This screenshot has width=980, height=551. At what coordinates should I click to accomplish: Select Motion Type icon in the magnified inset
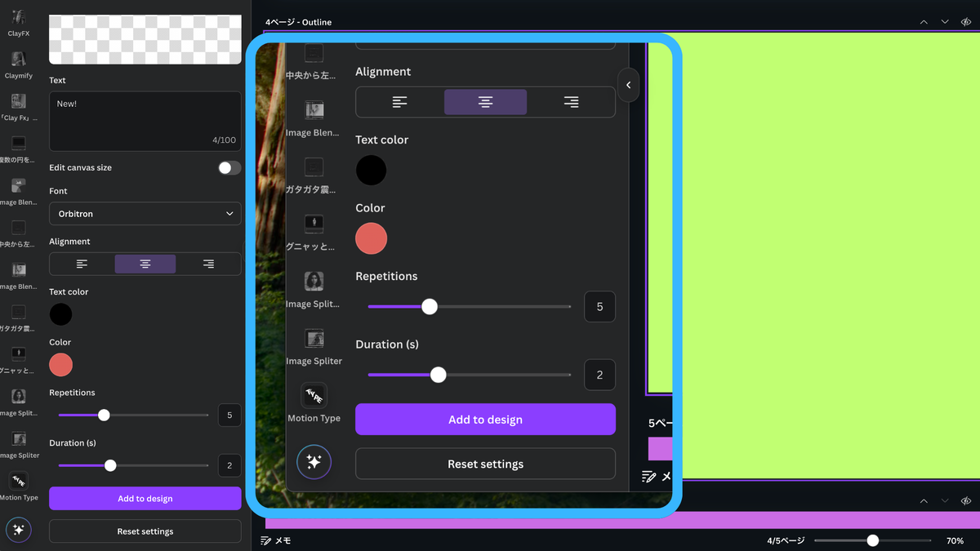tap(314, 396)
